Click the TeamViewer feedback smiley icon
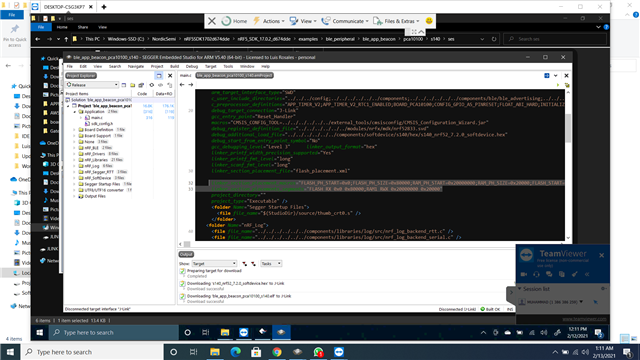This screenshot has height=360, width=640. [x=429, y=21]
